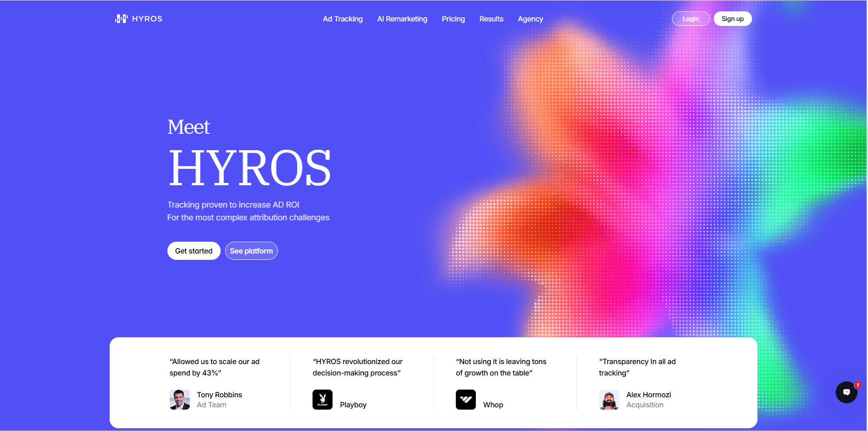This screenshot has width=868, height=431.
Task: Click the red chat notification badge
Action: (x=858, y=385)
